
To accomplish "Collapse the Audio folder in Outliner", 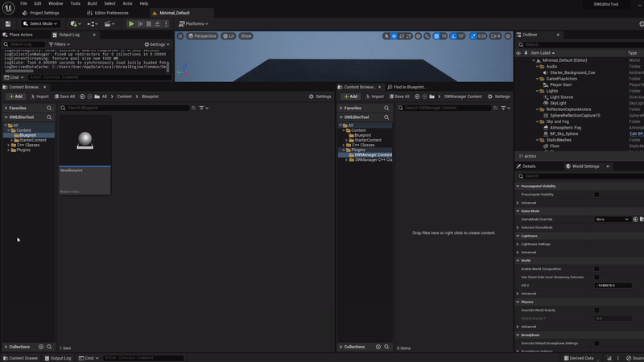I will pos(537,67).
